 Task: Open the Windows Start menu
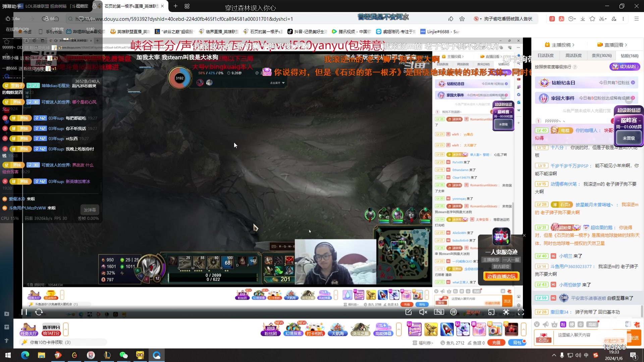tap(8, 355)
